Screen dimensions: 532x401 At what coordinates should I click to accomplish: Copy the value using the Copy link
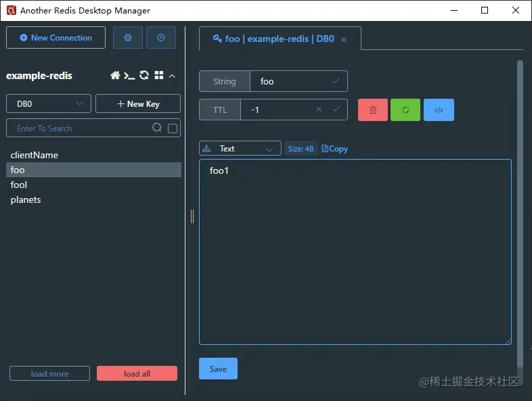(334, 149)
